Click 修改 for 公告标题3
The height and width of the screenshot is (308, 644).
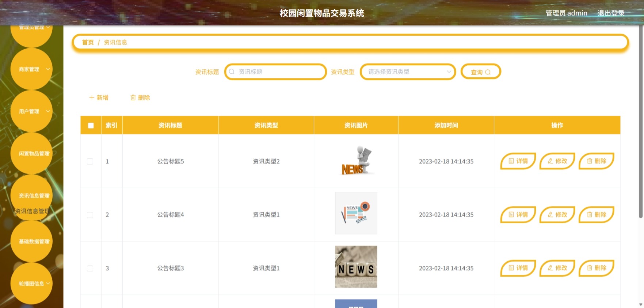pyautogui.click(x=557, y=268)
